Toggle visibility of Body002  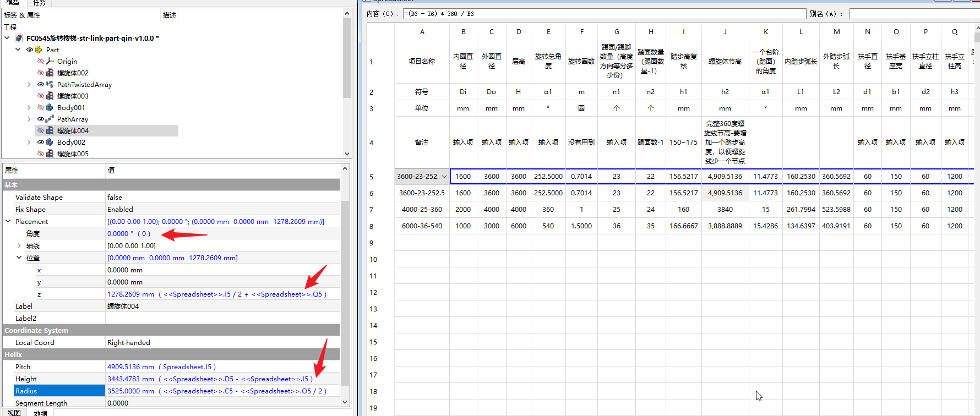coord(41,142)
